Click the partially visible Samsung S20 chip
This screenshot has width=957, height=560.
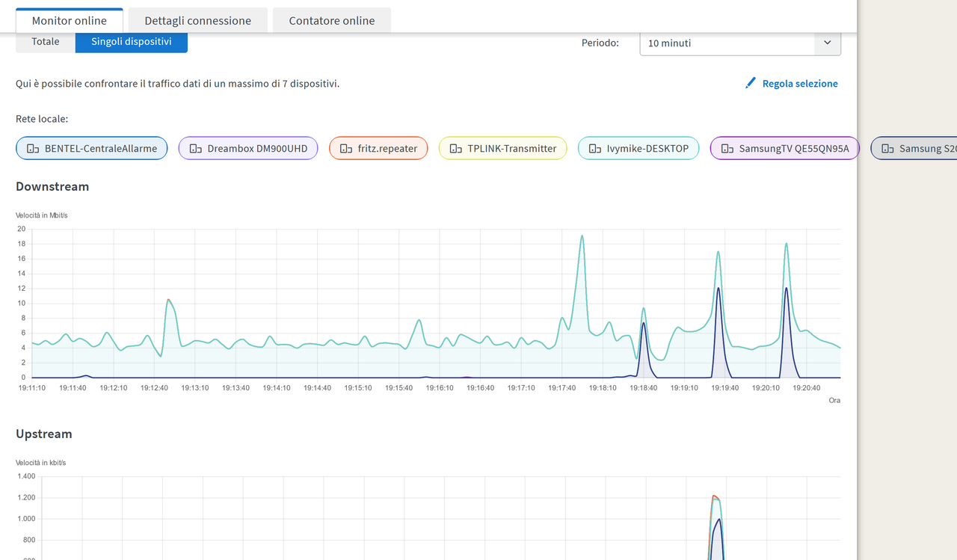coord(914,148)
